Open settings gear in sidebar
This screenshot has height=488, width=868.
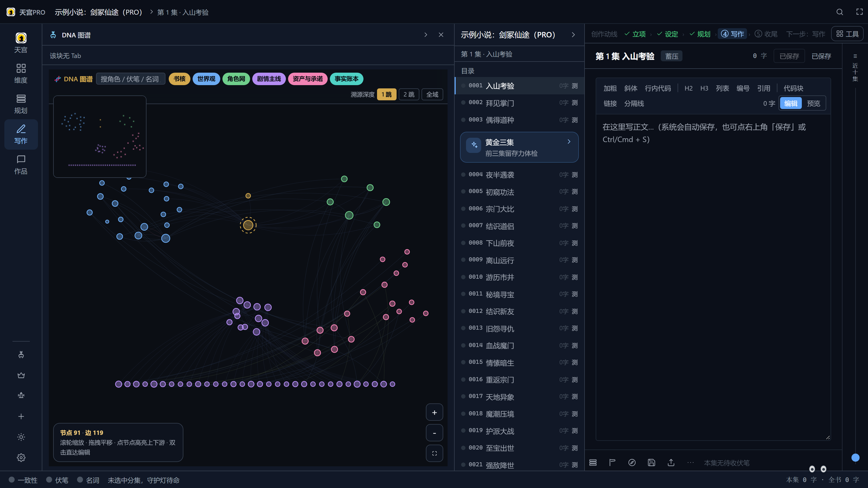point(21,457)
